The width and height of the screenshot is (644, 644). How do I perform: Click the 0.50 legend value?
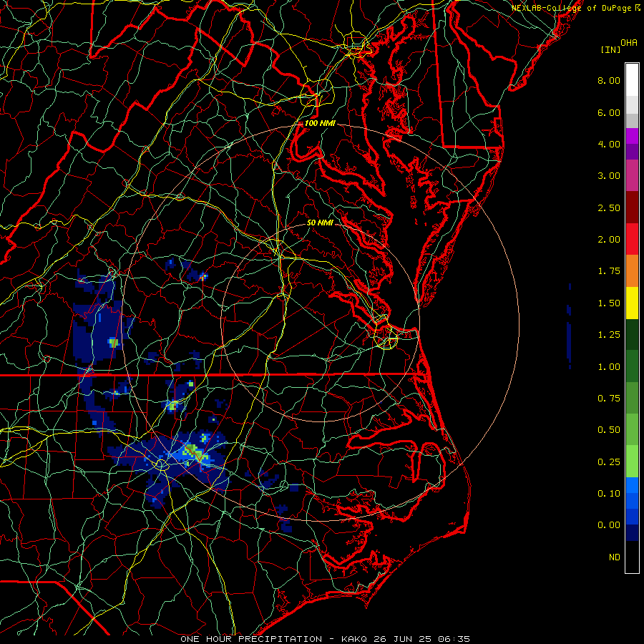tap(609, 430)
